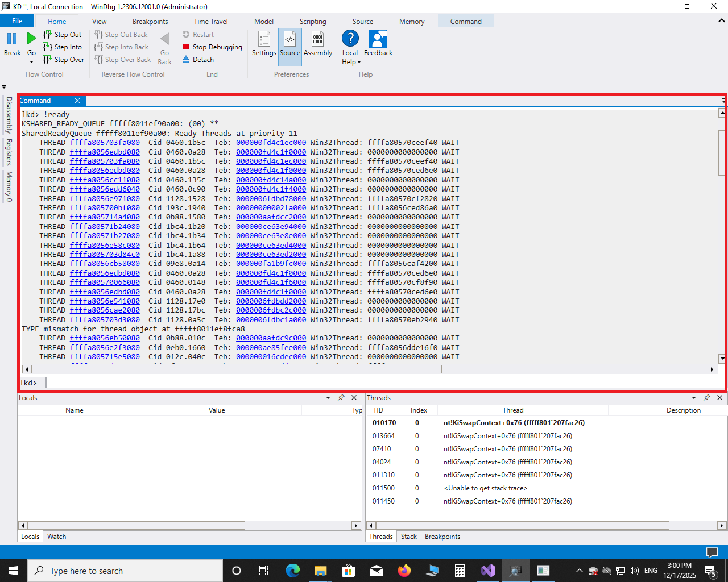Click the Break pause icon
The height and width of the screenshot is (582, 728).
point(12,39)
